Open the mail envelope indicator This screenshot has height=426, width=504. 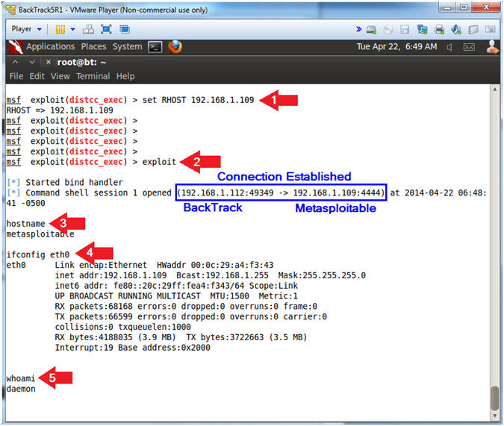point(469,47)
